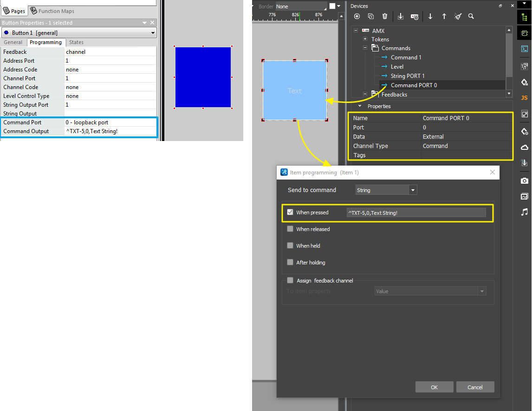Image resolution: width=532 pixels, height=411 pixels.
Task: Click the white color swatch beside Border
Action: pyautogui.click(x=332, y=6)
